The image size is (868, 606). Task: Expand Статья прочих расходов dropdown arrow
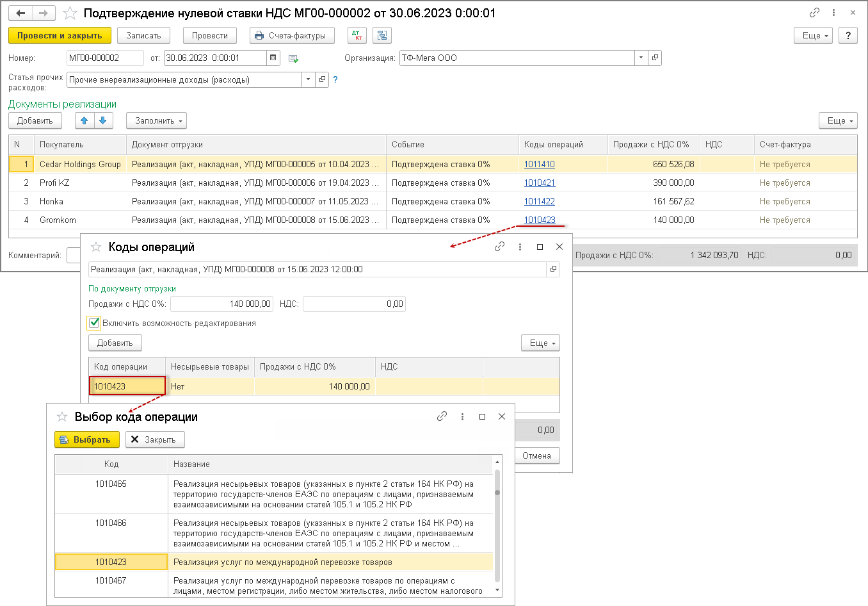click(x=309, y=79)
